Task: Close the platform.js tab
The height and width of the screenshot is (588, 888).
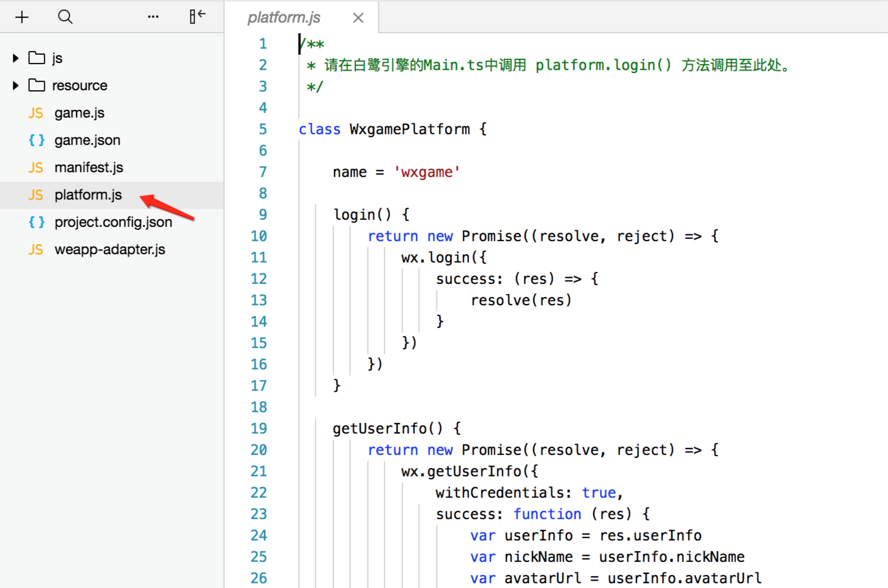Action: point(358,18)
